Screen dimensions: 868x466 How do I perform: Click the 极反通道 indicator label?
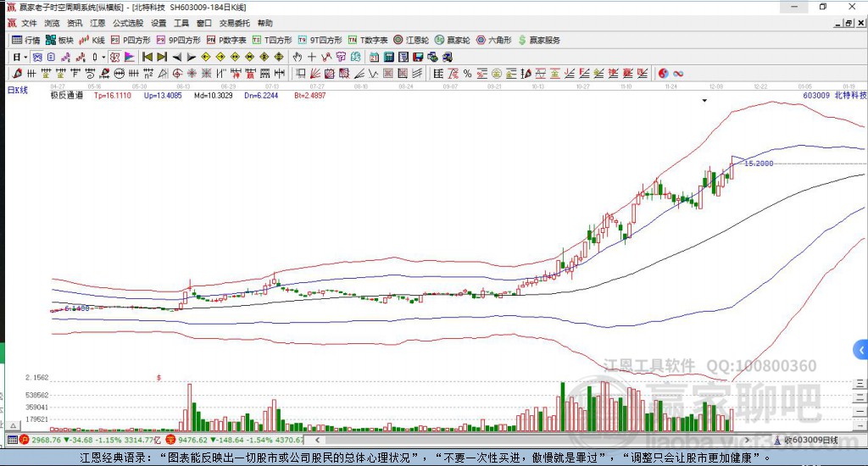pos(67,95)
